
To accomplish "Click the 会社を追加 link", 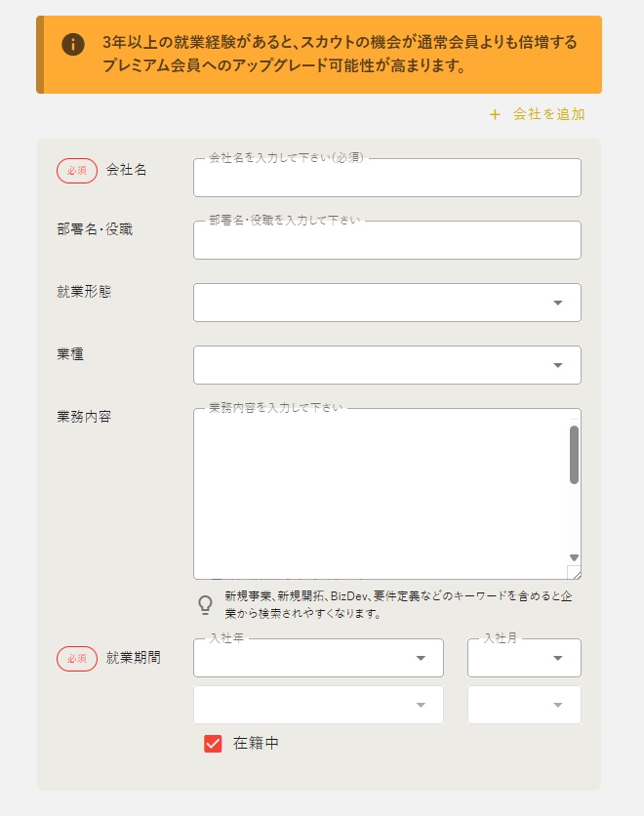I will [x=548, y=114].
